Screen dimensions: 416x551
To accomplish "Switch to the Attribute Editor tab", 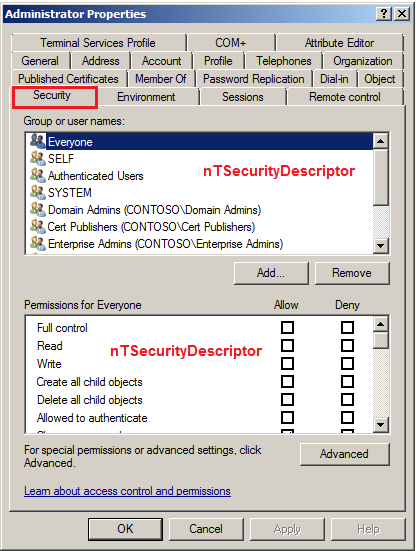I will (339, 43).
